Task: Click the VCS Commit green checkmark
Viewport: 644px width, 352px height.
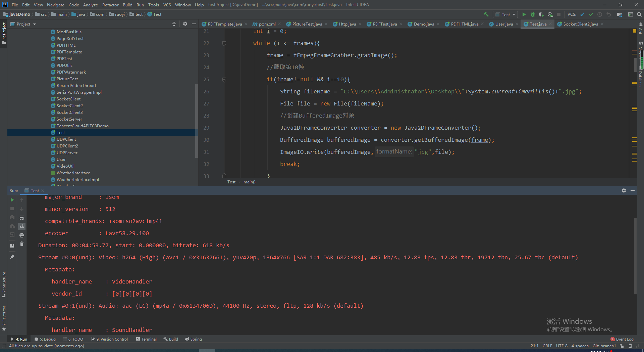Action: click(x=591, y=14)
